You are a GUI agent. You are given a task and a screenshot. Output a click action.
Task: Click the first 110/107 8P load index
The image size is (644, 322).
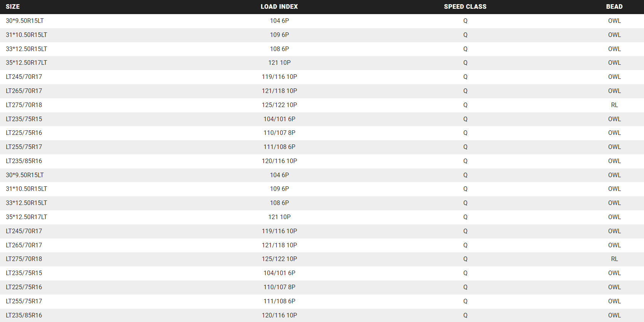click(x=279, y=133)
